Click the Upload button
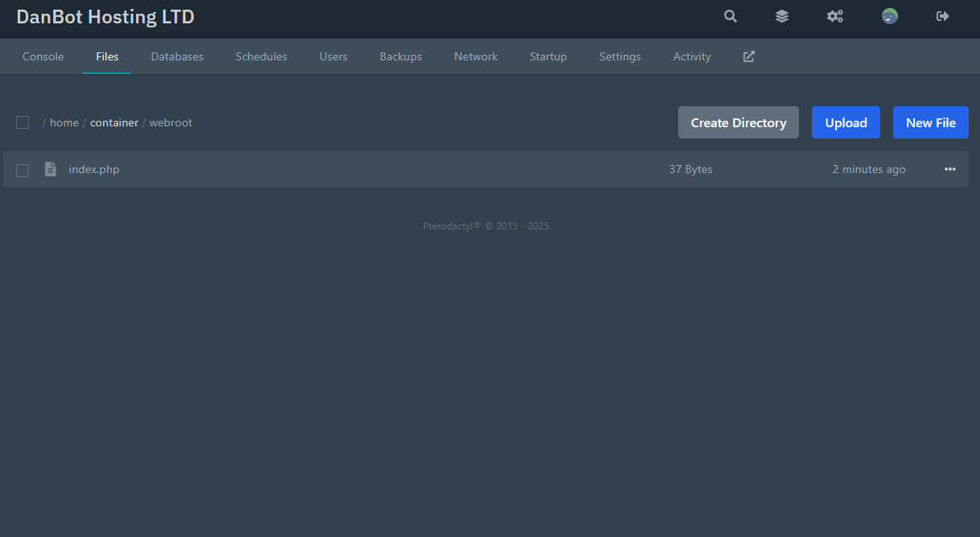The height and width of the screenshot is (537, 980). pos(846,122)
